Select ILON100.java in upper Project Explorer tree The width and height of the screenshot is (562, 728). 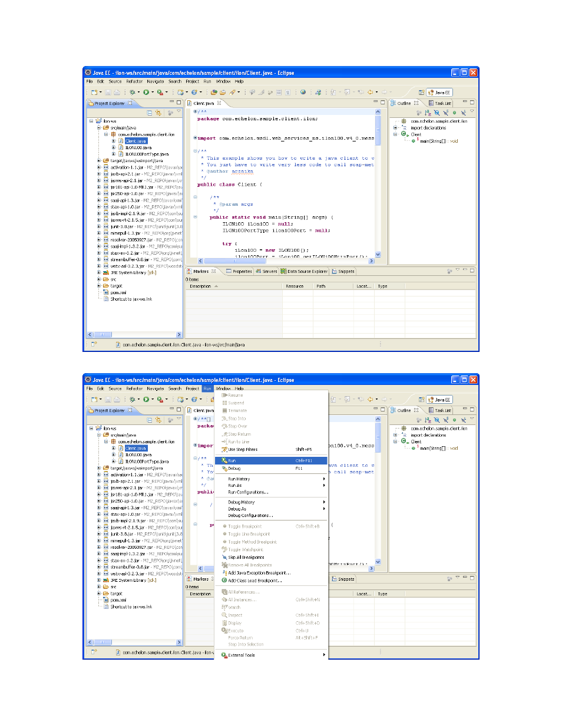pyautogui.click(x=138, y=147)
